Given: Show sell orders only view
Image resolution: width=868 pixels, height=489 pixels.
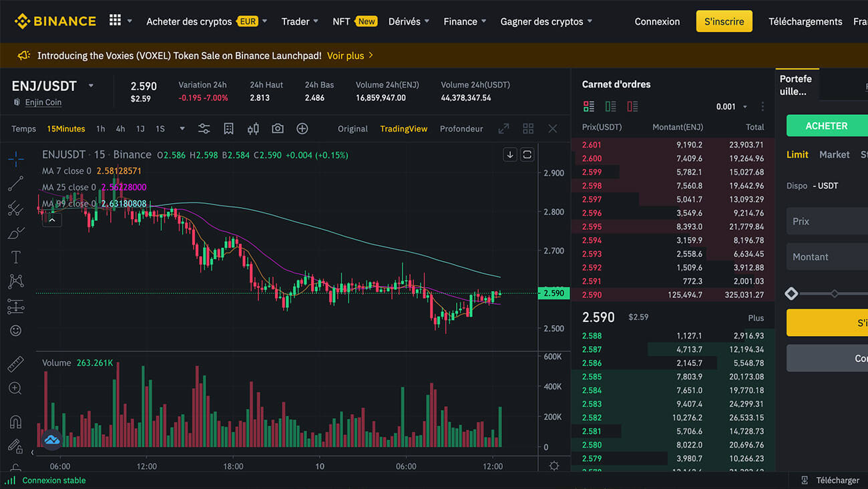Looking at the screenshot, I should (x=632, y=106).
